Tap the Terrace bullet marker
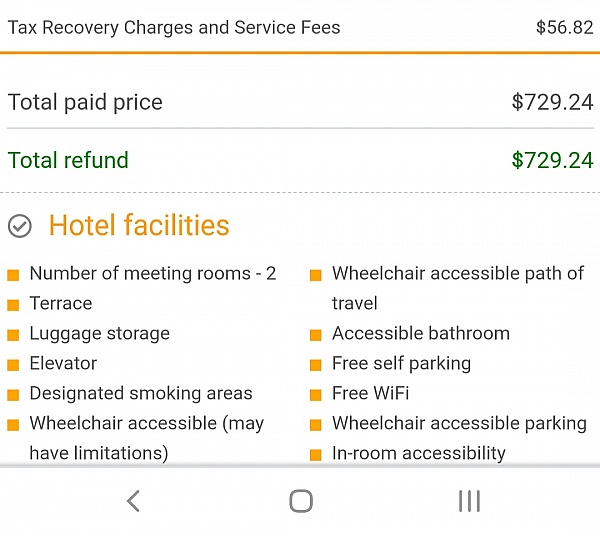The width and height of the screenshot is (600, 536). 14,305
